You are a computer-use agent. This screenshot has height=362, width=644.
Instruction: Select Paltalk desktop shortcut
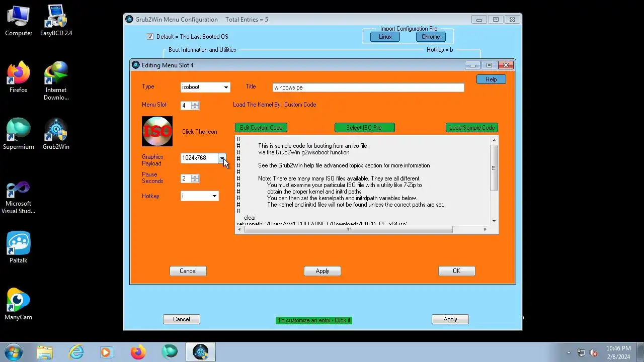pyautogui.click(x=19, y=248)
